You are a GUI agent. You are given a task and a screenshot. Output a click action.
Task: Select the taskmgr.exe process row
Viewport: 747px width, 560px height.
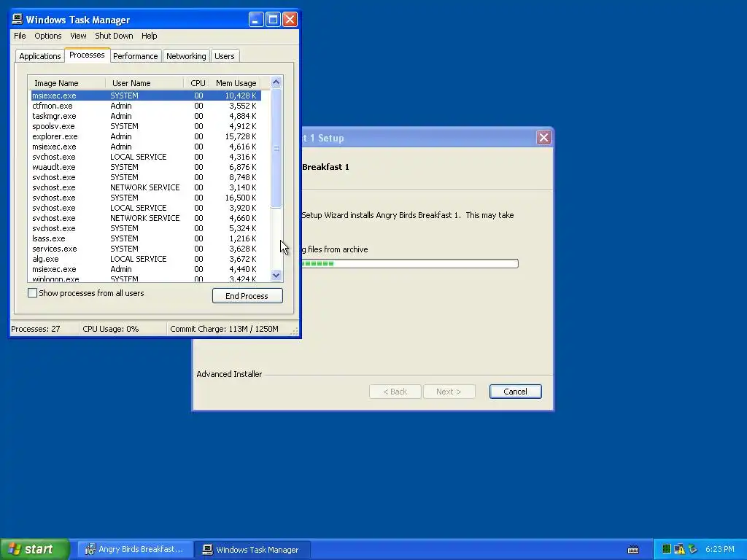pyautogui.click(x=146, y=116)
